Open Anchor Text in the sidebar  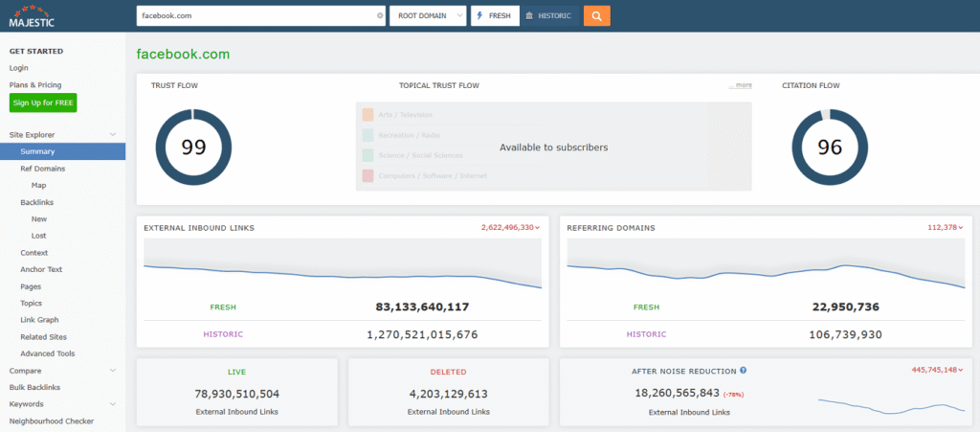pos(41,269)
